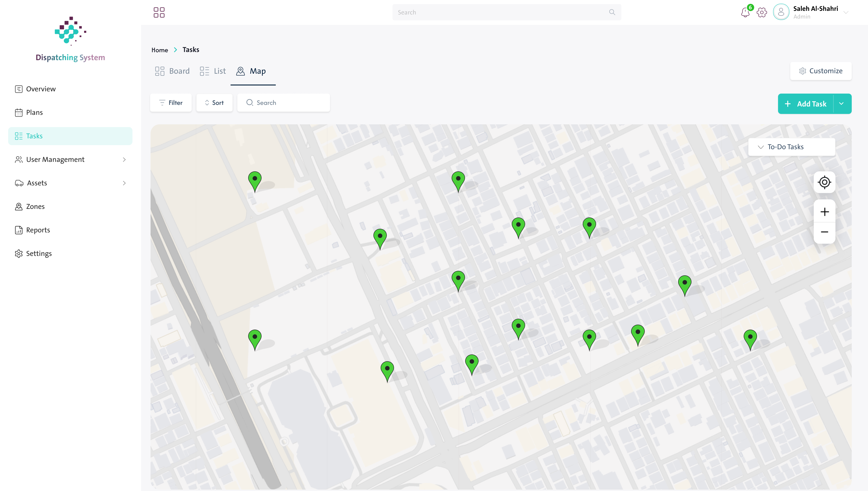Screen dimensions: 868x491
Task: Click the Filter button
Action: click(171, 102)
